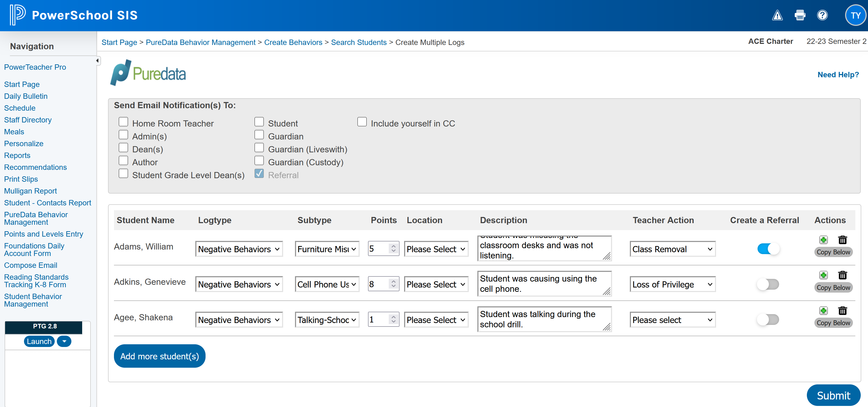Viewport: 868px width, 407px height.
Task: Click green plus icon for Adkins, Genevieve
Action: pyautogui.click(x=824, y=275)
